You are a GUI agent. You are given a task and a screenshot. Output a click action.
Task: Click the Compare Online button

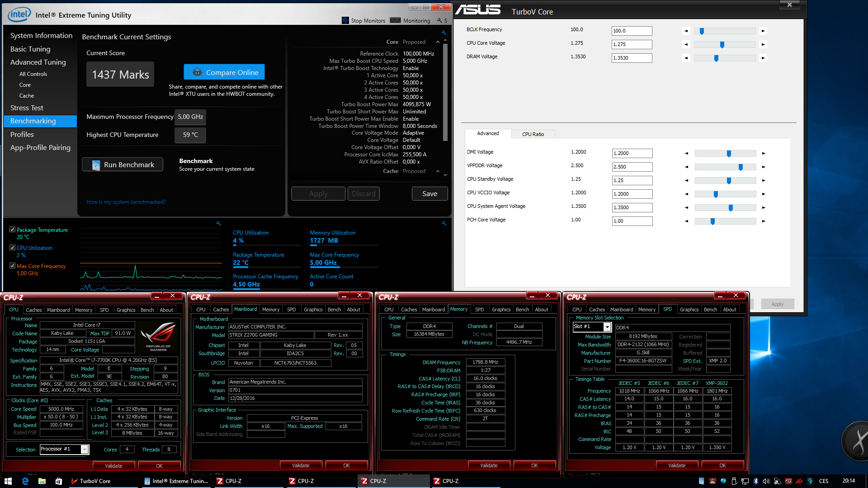click(224, 72)
